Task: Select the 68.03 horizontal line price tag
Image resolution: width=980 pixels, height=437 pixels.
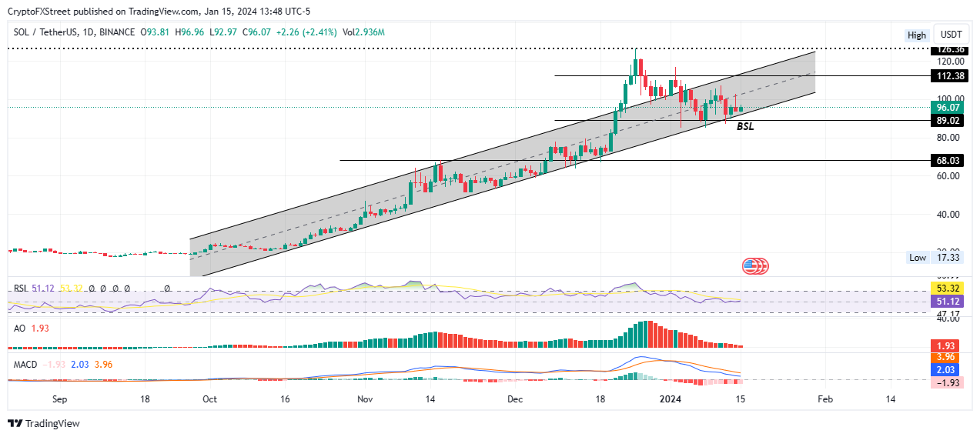Action: coord(949,161)
